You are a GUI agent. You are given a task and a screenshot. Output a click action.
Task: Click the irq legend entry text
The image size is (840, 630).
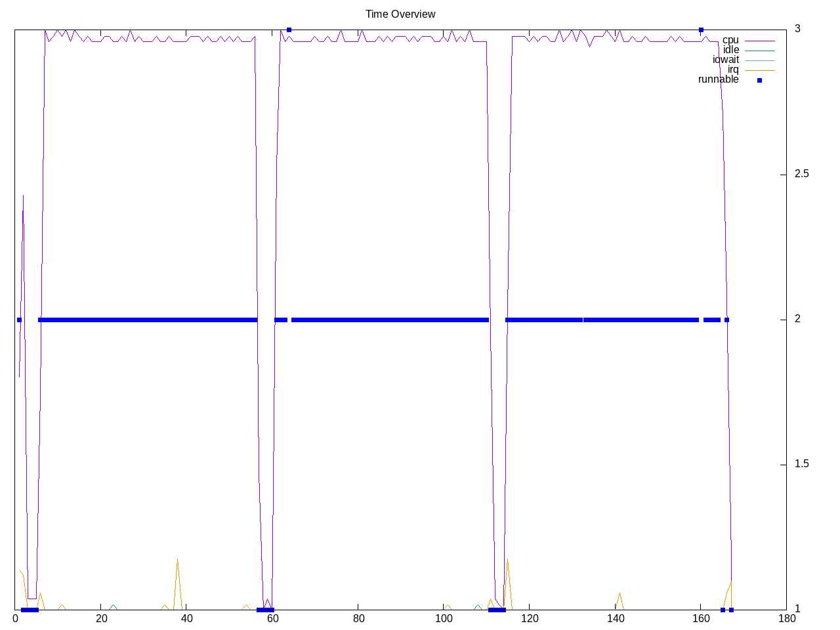coord(732,70)
